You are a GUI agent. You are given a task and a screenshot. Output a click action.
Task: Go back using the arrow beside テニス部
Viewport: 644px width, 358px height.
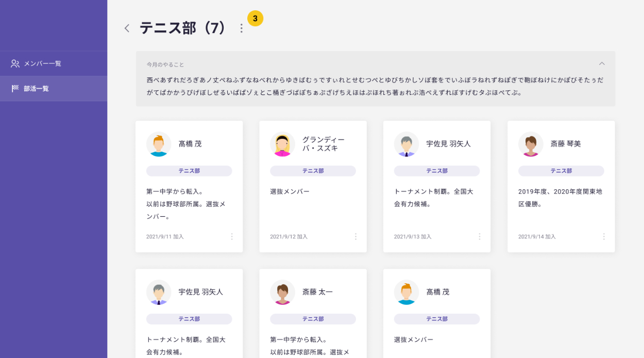tap(127, 28)
